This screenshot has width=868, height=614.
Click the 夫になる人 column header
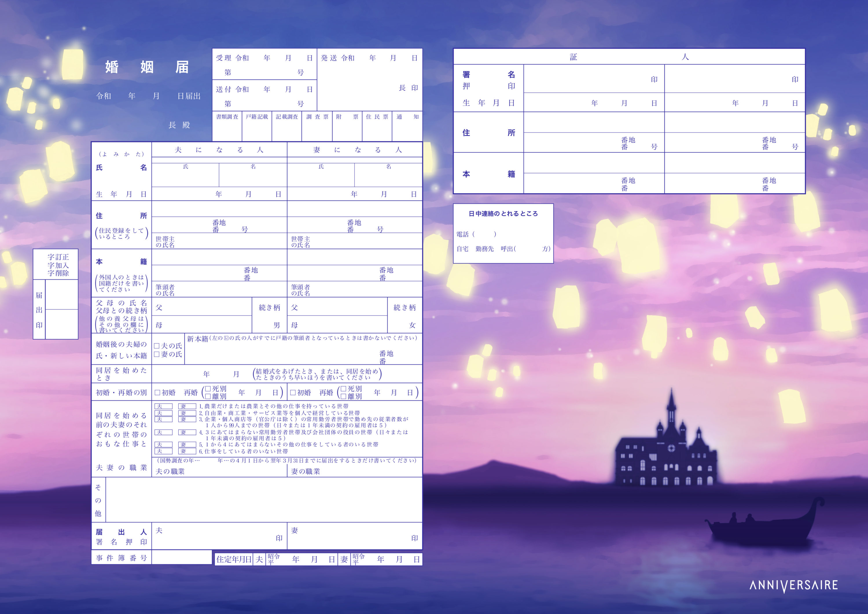(219, 150)
